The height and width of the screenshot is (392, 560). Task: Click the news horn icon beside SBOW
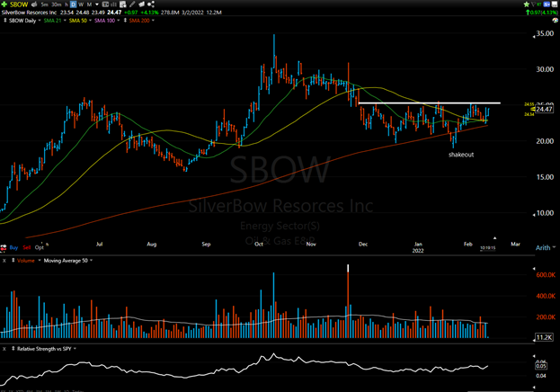34,4
